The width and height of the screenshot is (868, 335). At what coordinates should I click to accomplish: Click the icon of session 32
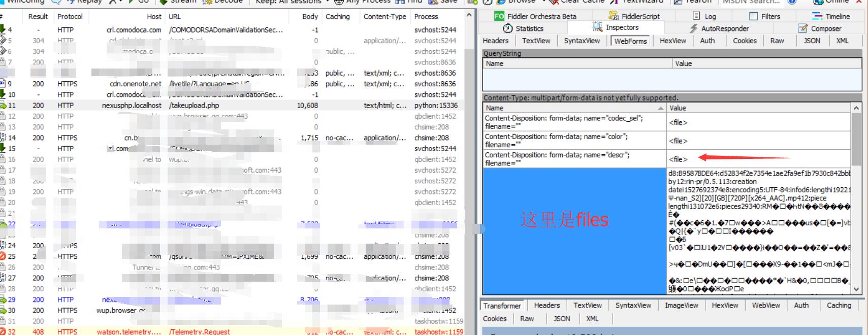click(3, 331)
